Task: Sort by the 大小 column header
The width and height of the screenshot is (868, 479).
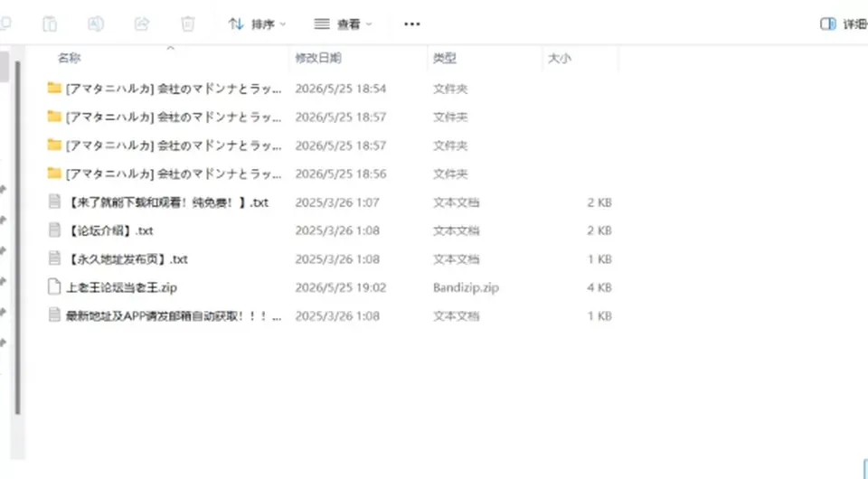Action: pyautogui.click(x=559, y=58)
